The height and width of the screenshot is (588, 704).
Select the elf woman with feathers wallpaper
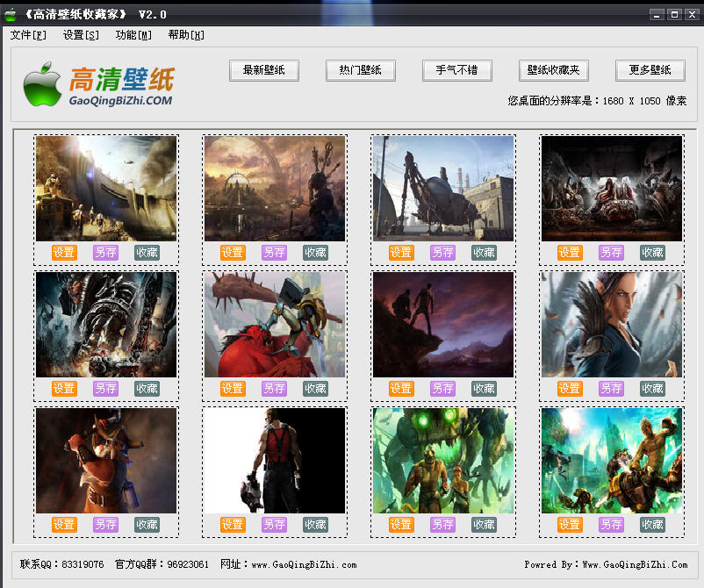(612, 325)
